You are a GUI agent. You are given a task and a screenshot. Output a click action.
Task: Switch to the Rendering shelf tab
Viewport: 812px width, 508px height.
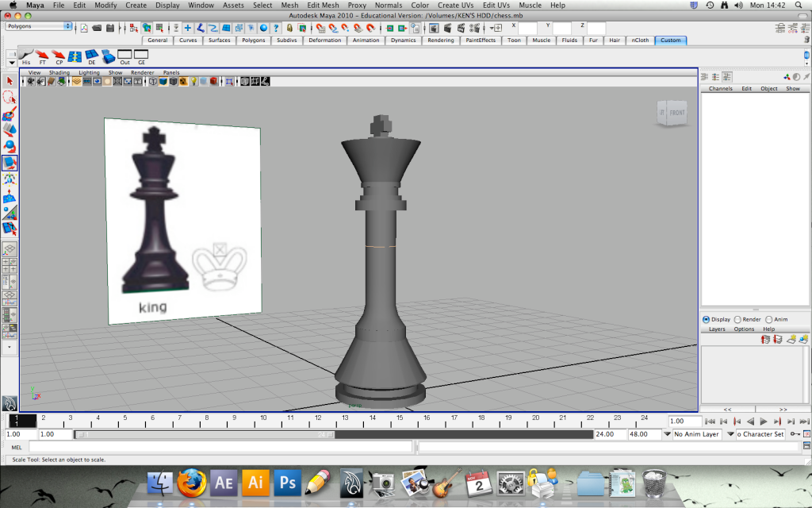[x=440, y=40]
